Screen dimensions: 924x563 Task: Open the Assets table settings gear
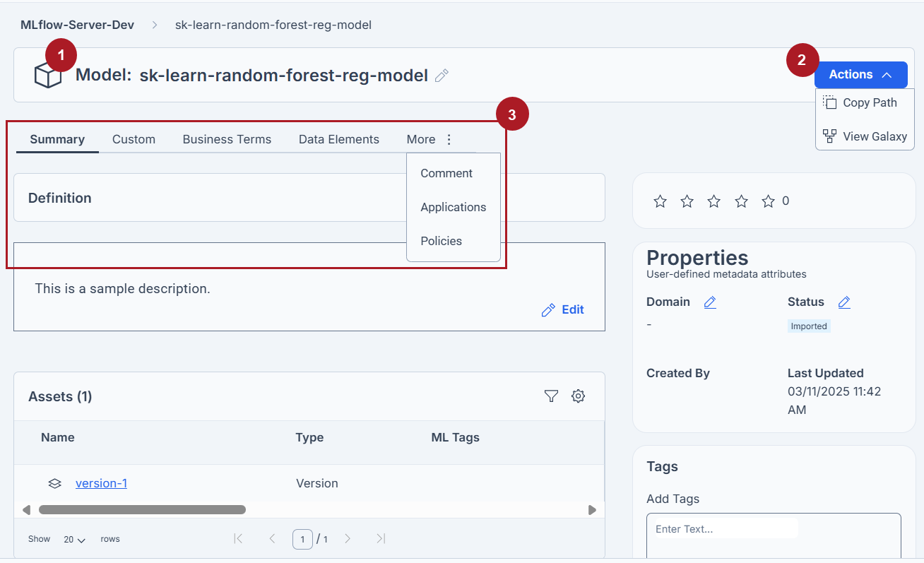(578, 396)
